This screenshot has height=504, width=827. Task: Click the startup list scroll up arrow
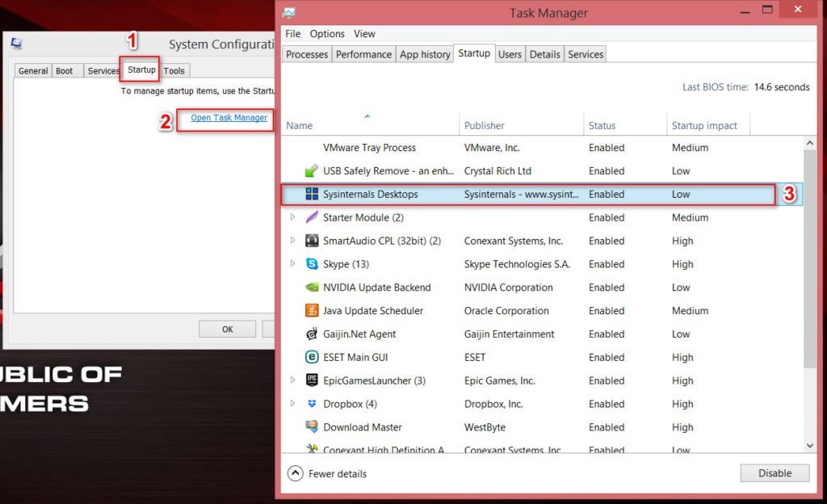809,143
